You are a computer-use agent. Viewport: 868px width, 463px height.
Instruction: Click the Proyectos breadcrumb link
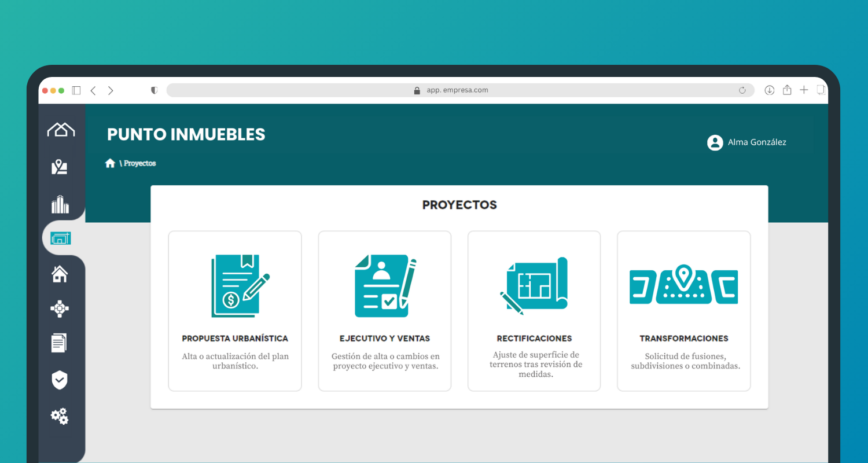click(x=139, y=164)
